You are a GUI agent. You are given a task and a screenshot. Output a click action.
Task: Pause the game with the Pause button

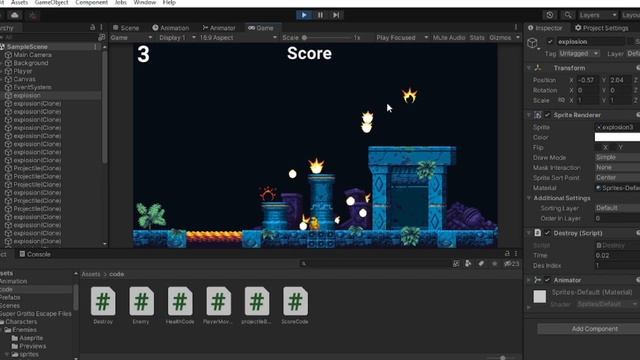[320, 15]
